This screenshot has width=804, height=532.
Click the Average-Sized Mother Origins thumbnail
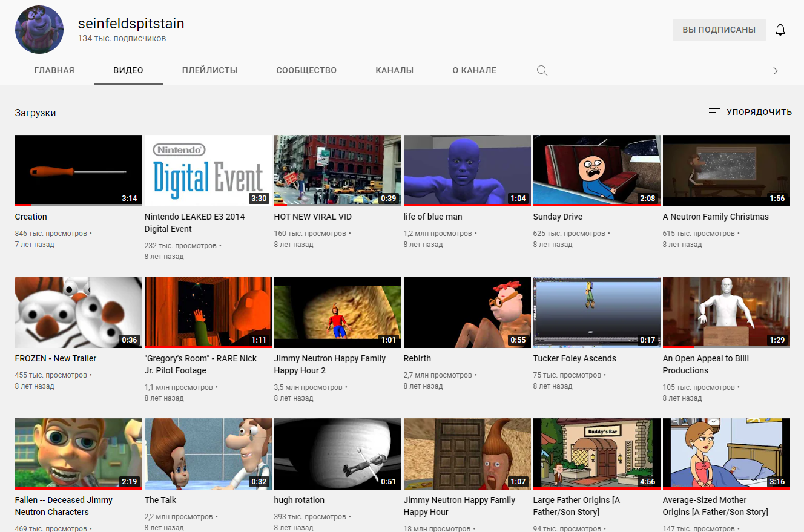[727, 454]
